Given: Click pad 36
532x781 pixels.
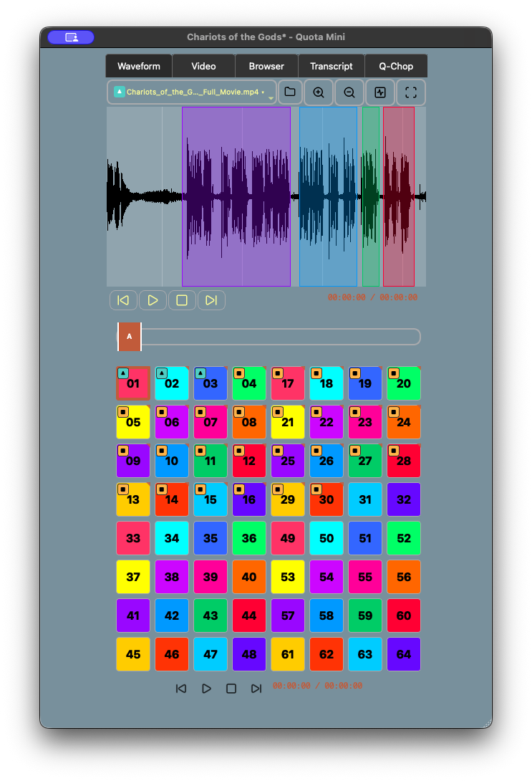Looking at the screenshot, I should [x=249, y=538].
